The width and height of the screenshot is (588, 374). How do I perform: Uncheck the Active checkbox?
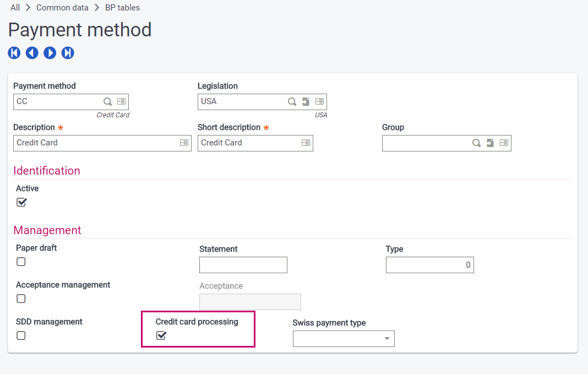tap(21, 202)
